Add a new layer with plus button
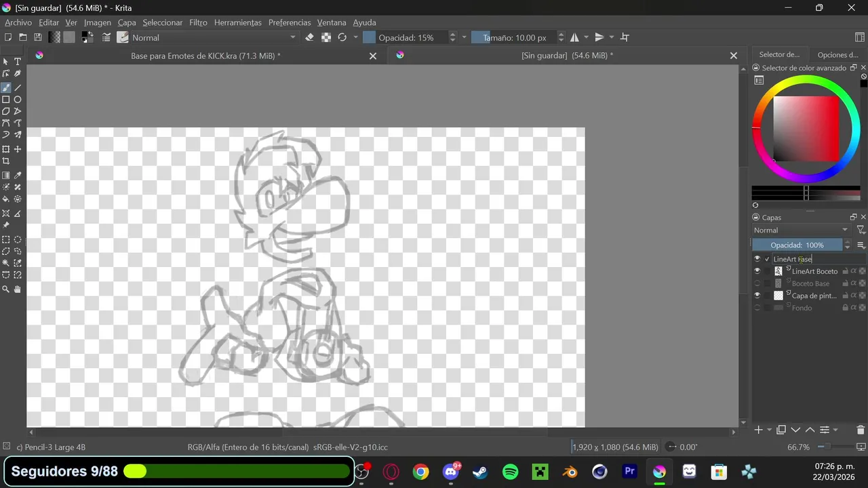This screenshot has width=868, height=488. (x=759, y=430)
